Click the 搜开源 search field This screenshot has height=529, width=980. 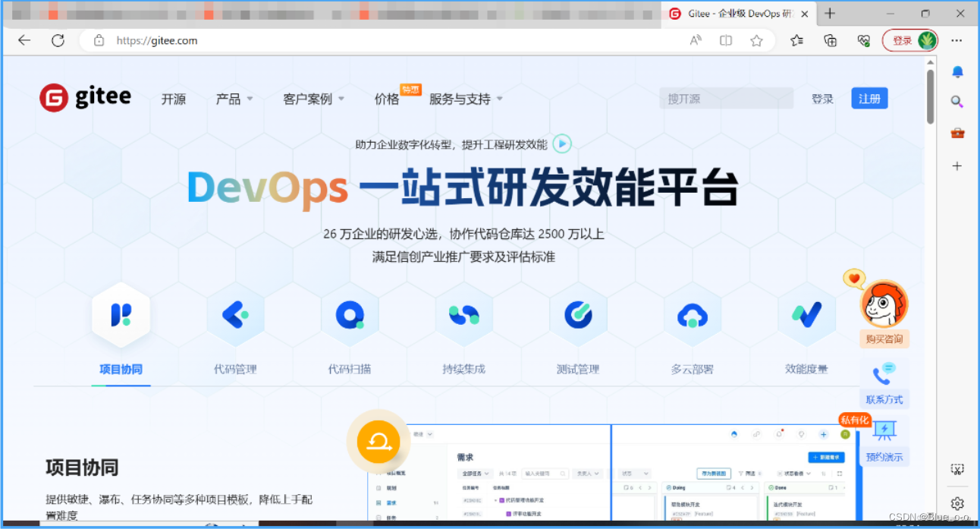click(725, 98)
